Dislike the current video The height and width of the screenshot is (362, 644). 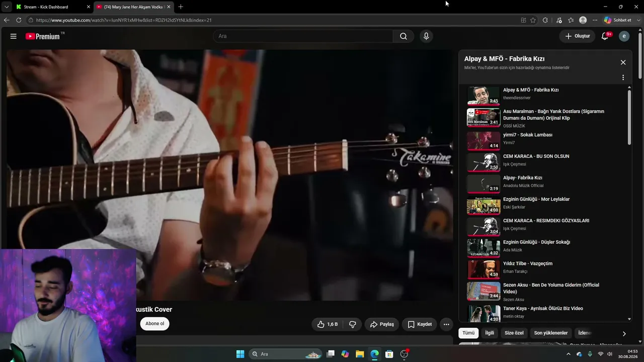pos(353,324)
